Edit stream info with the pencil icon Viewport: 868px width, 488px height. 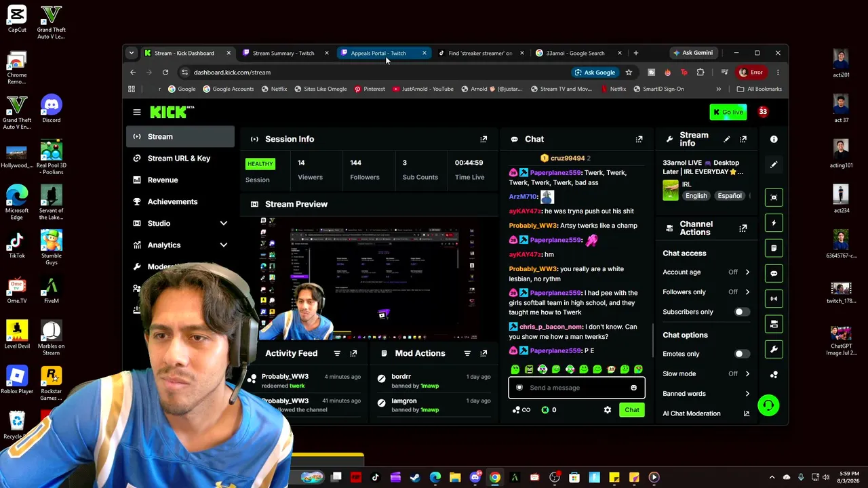727,139
